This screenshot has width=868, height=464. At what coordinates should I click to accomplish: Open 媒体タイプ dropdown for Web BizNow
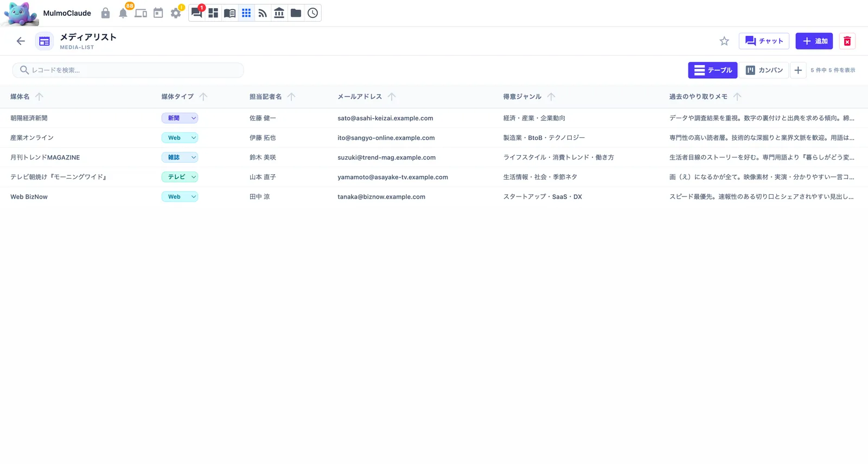click(180, 196)
